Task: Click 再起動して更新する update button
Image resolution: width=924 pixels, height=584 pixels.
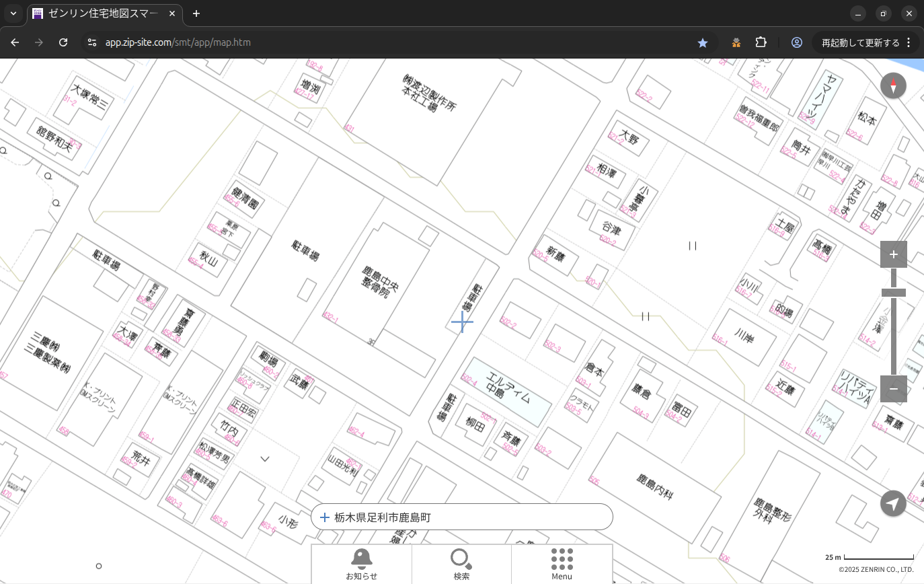Action: (860, 42)
